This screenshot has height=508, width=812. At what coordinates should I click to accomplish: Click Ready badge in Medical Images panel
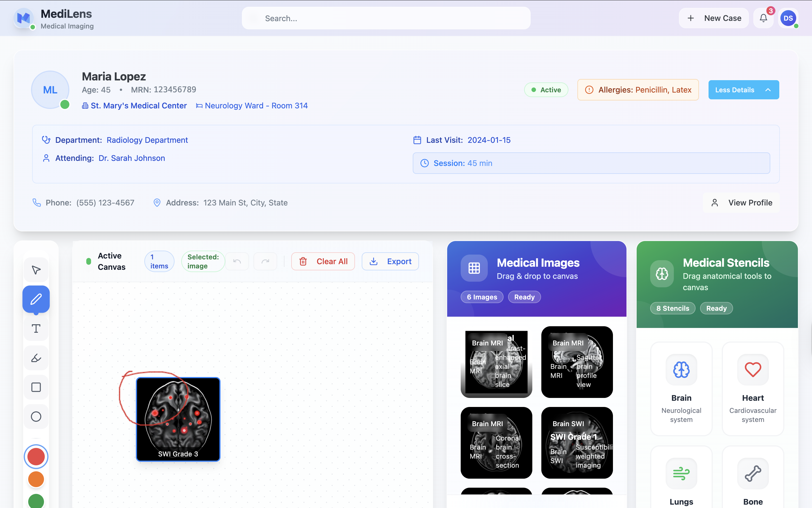[524, 297]
